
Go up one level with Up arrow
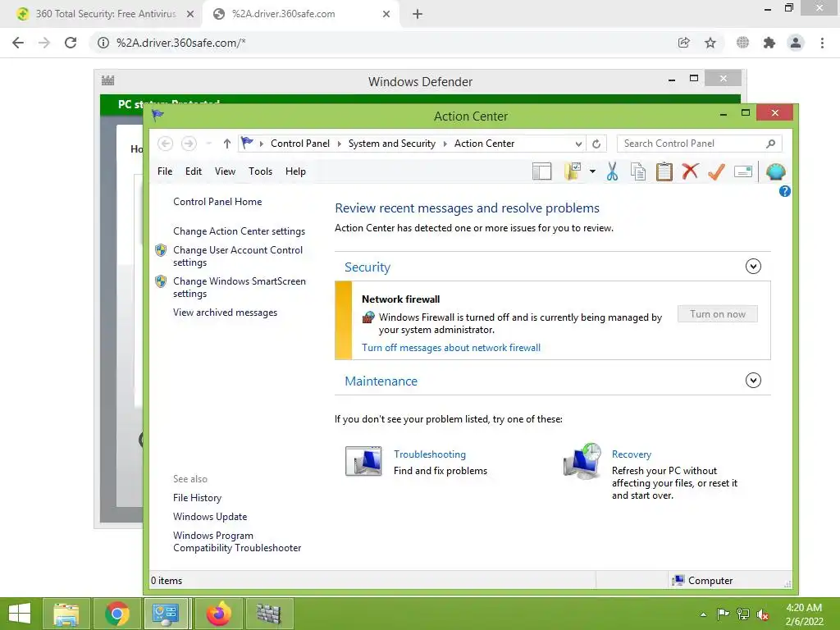pos(226,144)
